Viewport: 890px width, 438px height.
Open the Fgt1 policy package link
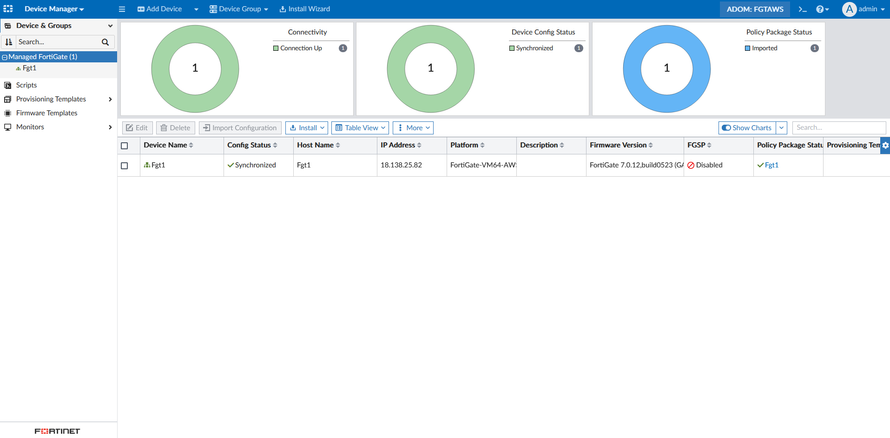tap(771, 165)
